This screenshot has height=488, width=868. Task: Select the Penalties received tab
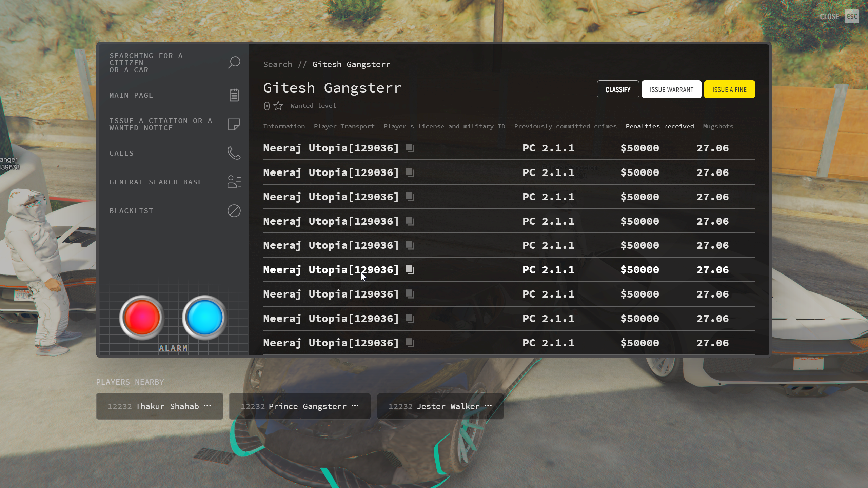[x=659, y=126]
